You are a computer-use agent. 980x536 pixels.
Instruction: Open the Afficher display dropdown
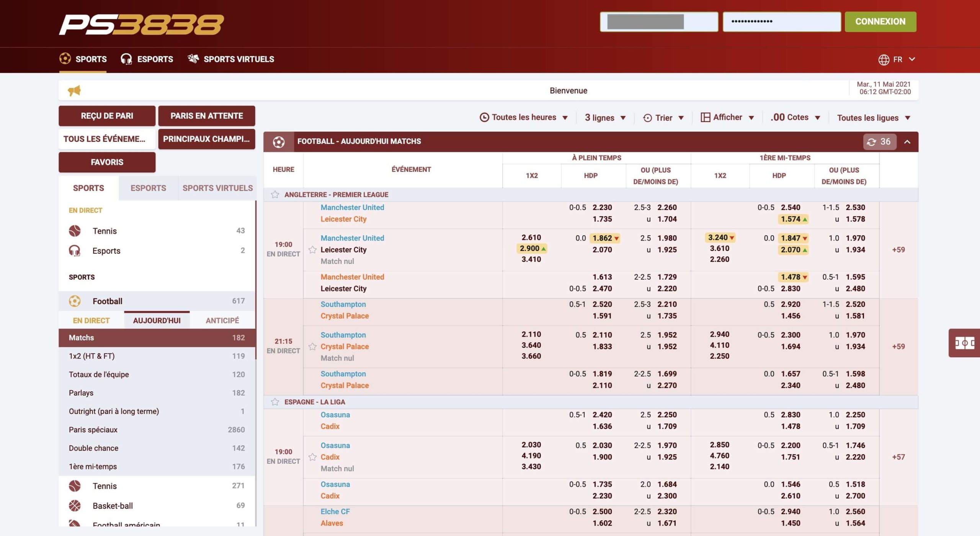coord(727,117)
